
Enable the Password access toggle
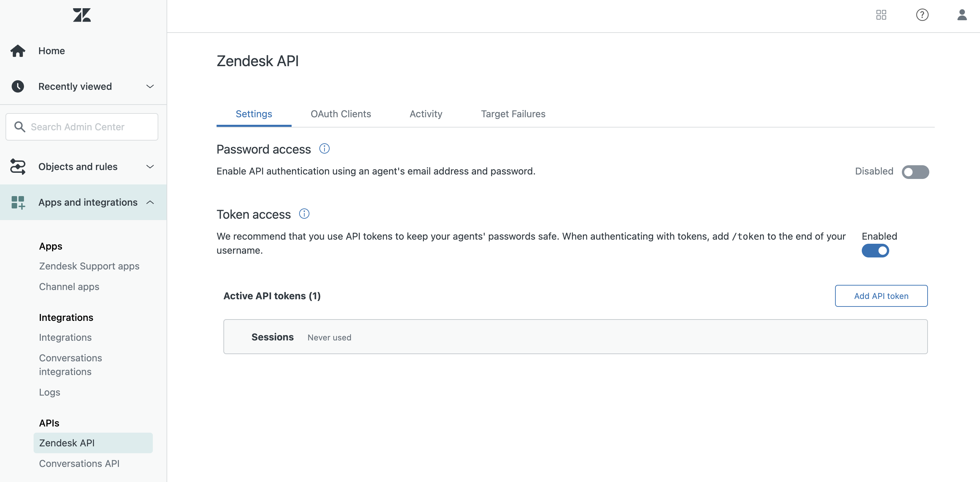pos(915,172)
